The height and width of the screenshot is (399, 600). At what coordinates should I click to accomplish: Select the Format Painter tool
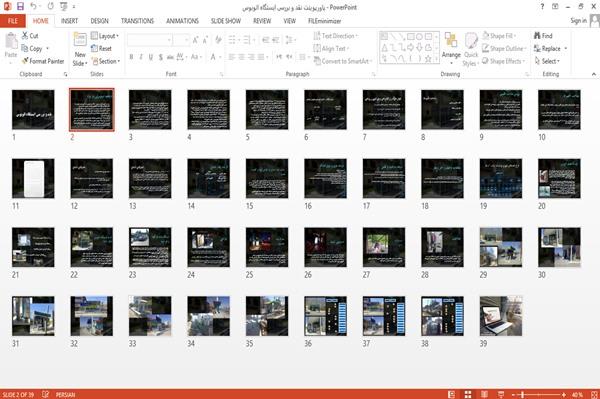pyautogui.click(x=43, y=61)
